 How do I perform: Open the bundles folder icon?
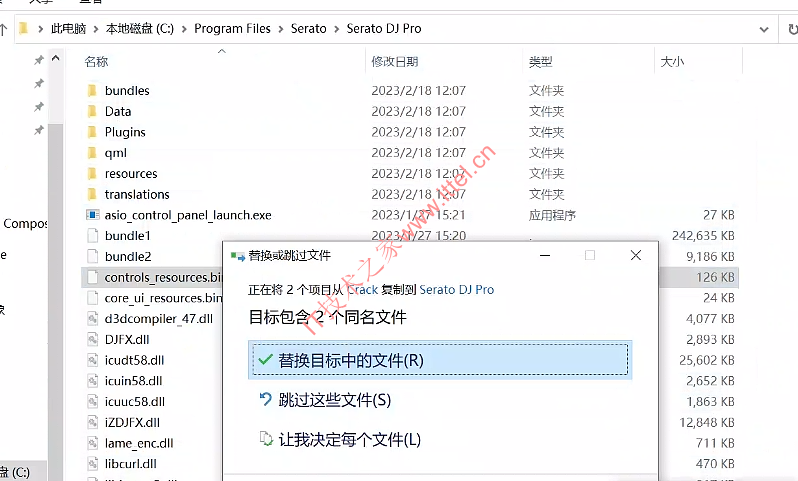pos(92,91)
